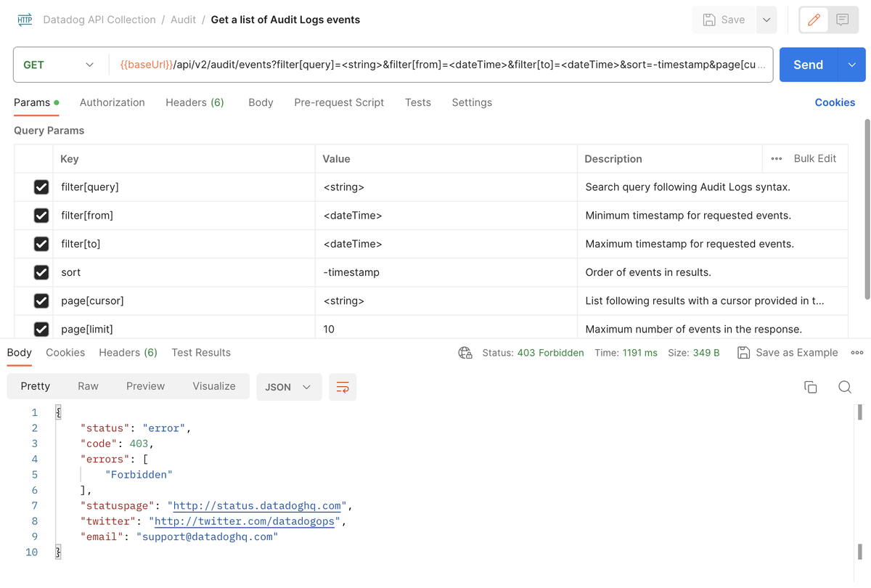Uncheck the page[limit] parameter

pos(41,329)
